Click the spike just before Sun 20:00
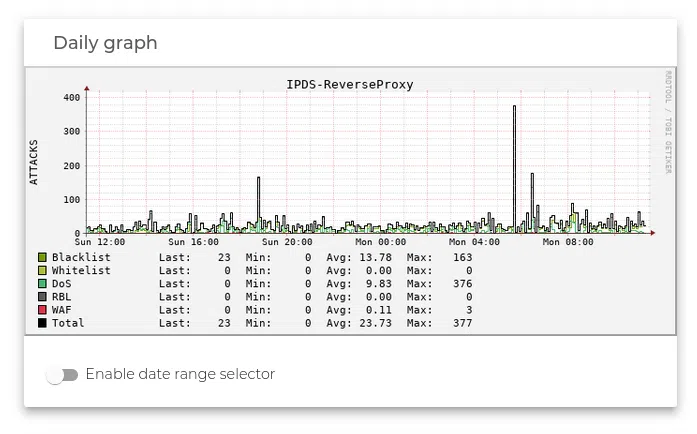This screenshot has height=434, width=697. tap(258, 200)
